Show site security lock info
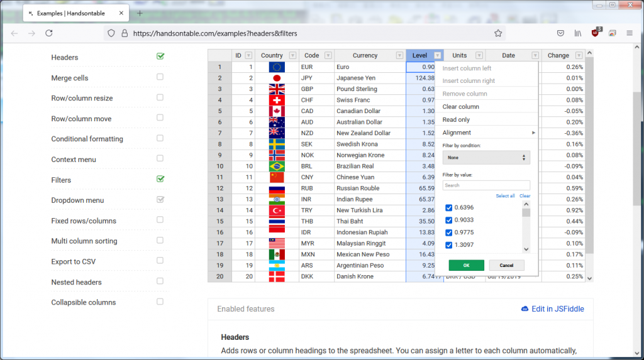Viewport: 644px width, 360px height. point(125,33)
